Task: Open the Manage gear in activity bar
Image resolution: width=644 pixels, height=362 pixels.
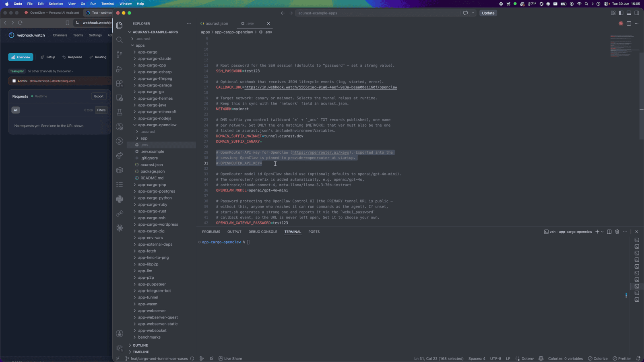Action: (120, 348)
